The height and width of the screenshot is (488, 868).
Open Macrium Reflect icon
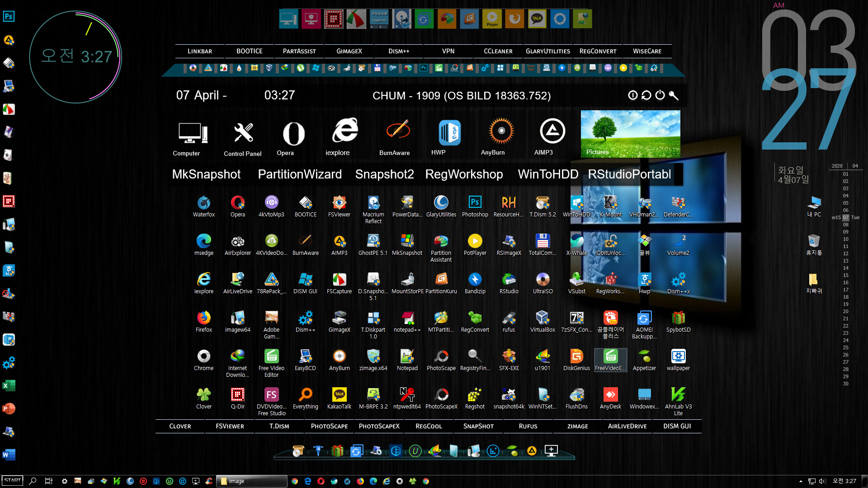click(373, 210)
